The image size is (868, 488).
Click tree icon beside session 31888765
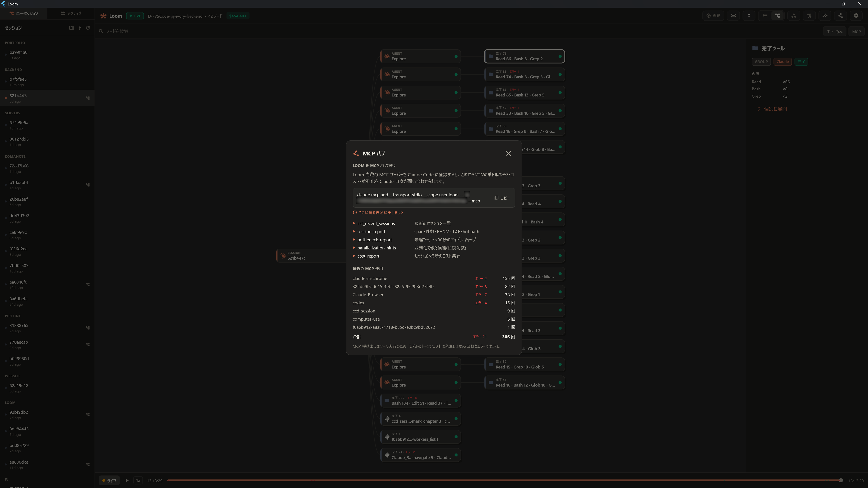pyautogui.click(x=88, y=328)
